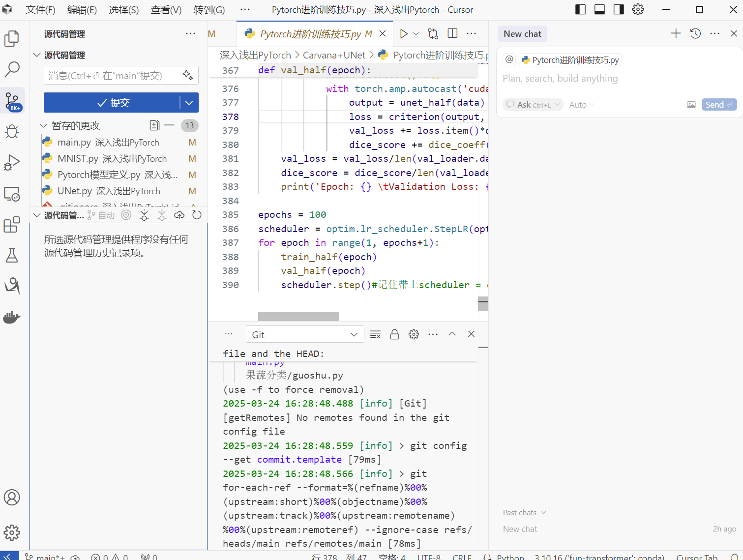Collapse the source control graph section
743x560 pixels.
pyautogui.click(x=36, y=215)
